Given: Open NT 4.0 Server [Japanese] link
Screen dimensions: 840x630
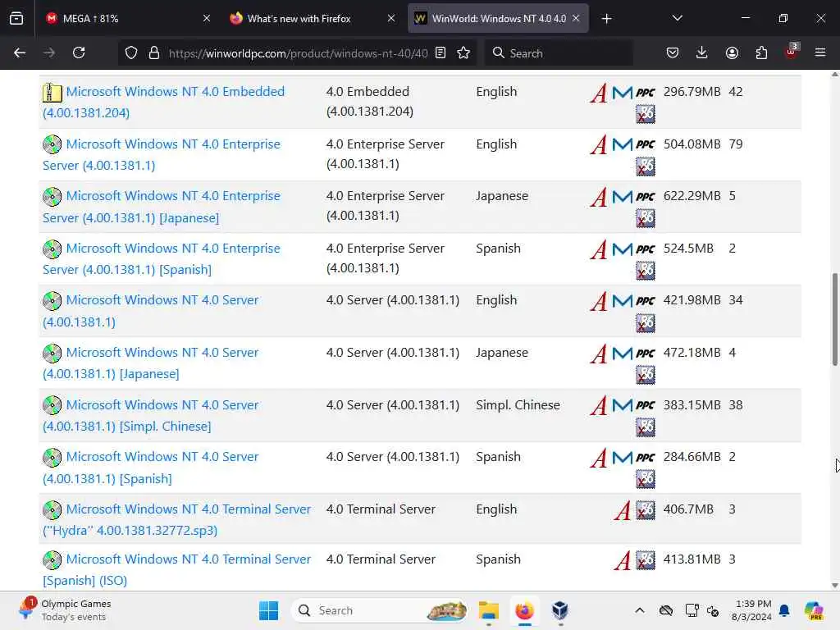Looking at the screenshot, I should click(x=151, y=363).
